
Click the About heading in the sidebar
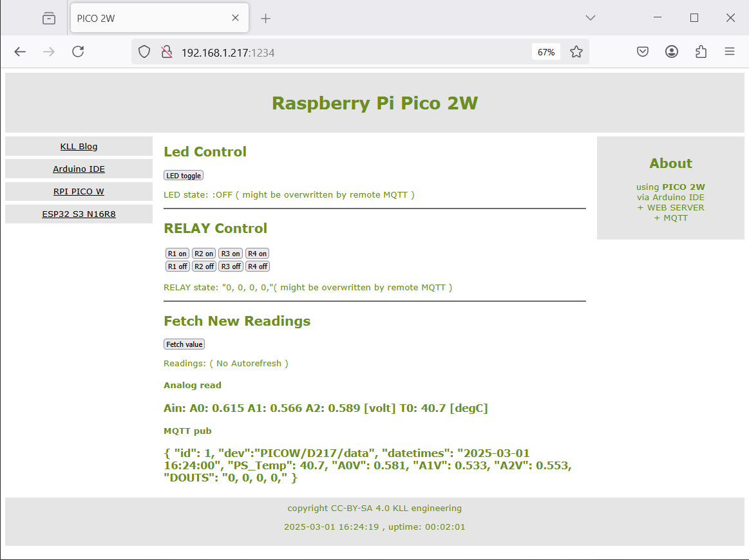tap(670, 163)
